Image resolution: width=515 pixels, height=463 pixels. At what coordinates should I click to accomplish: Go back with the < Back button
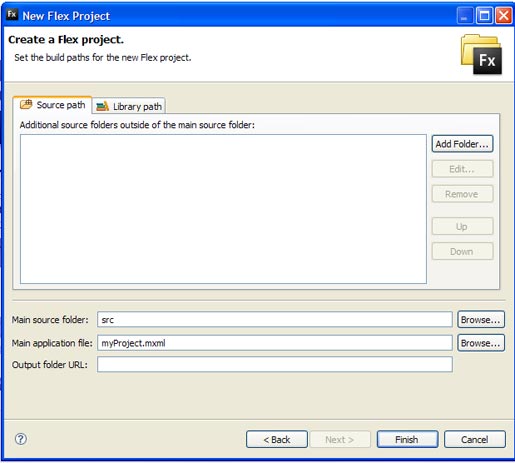[277, 439]
